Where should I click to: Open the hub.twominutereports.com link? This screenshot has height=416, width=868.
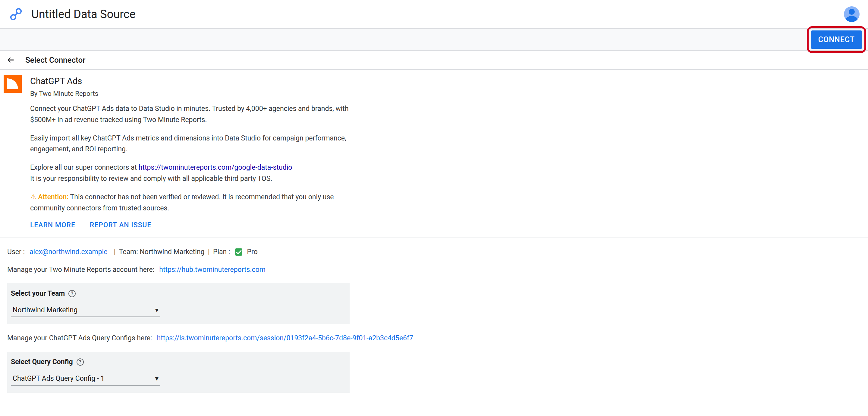(212, 270)
